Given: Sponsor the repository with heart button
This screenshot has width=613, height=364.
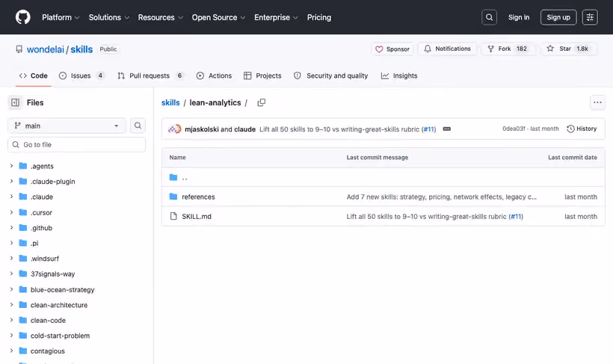Looking at the screenshot, I should point(392,49).
